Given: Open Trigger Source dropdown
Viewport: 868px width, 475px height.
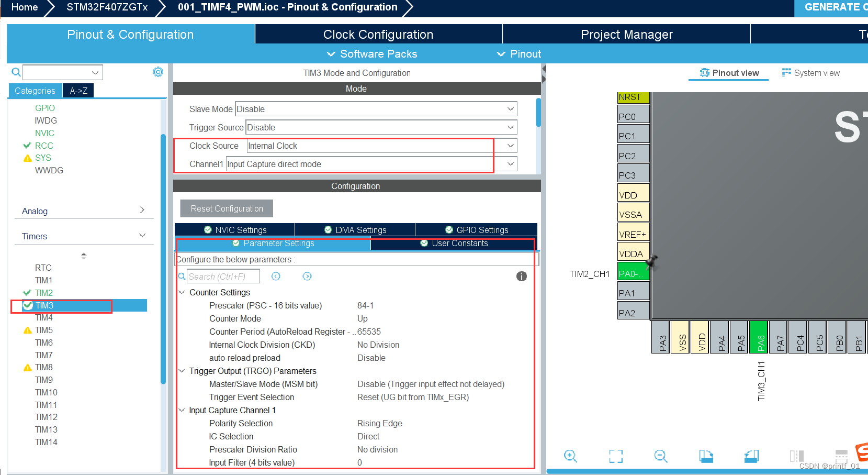Looking at the screenshot, I should click(510, 127).
